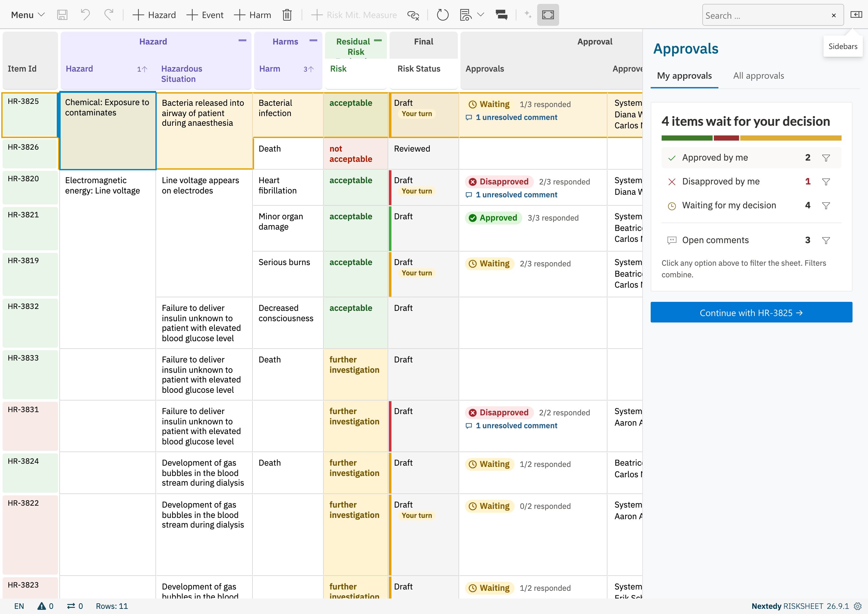Filter by Open comments funnel
Screen dimensions: 868x614
pos(826,241)
